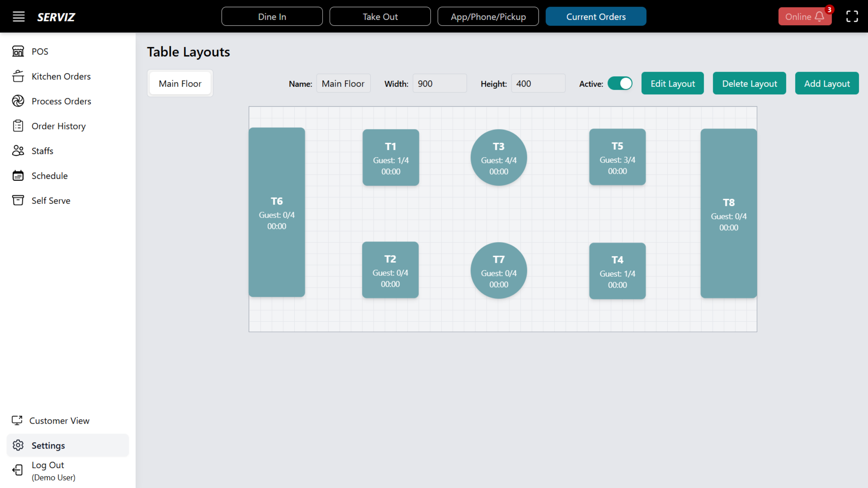Click the Log Out link
The height and width of the screenshot is (488, 868).
pyautogui.click(x=48, y=465)
